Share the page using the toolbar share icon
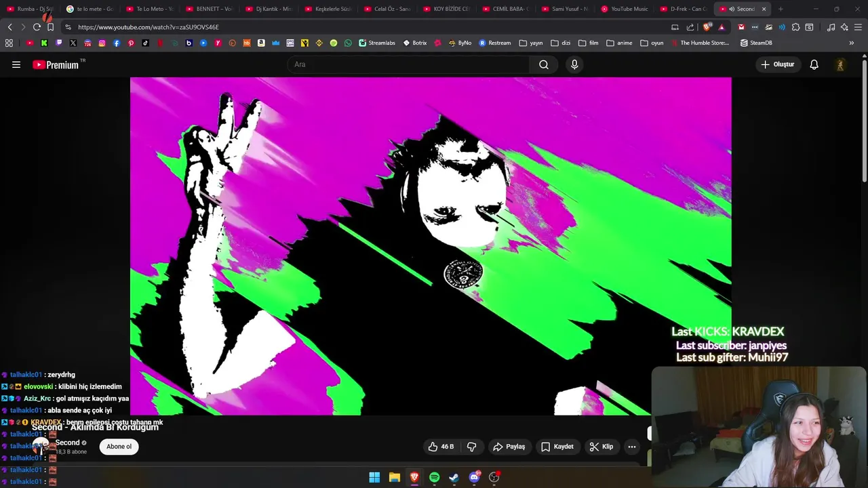The height and width of the screenshot is (488, 868). pyautogui.click(x=690, y=27)
